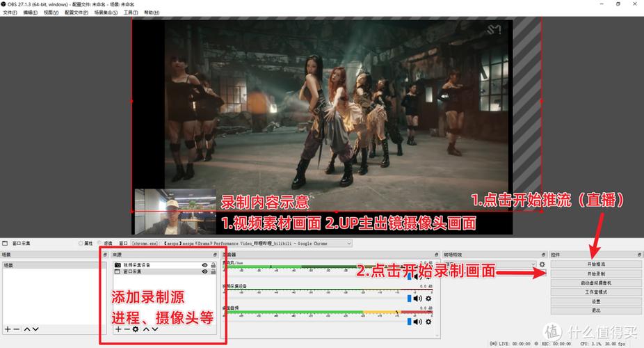The height and width of the screenshot is (348, 644).
Task: Undock the 转场特效 transitions panel
Action: 543,255
